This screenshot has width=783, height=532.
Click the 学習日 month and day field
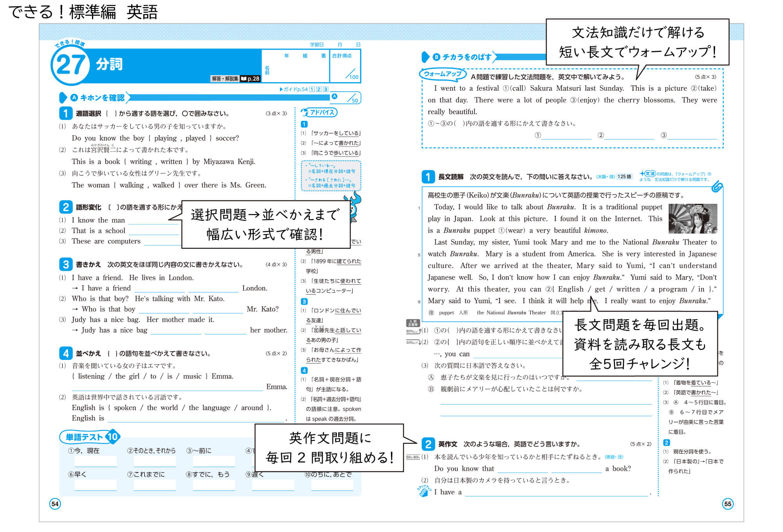(335, 45)
